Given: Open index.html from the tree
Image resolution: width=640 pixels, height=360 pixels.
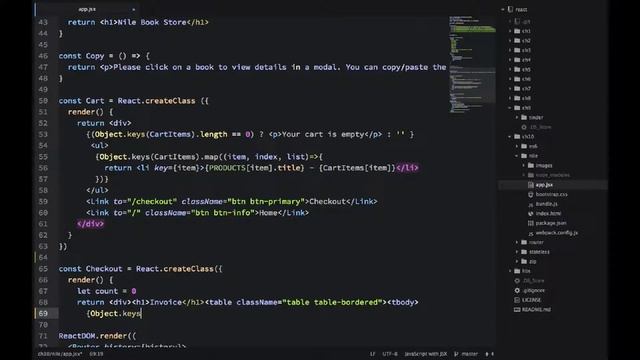Looking at the screenshot, I should pos(548,213).
